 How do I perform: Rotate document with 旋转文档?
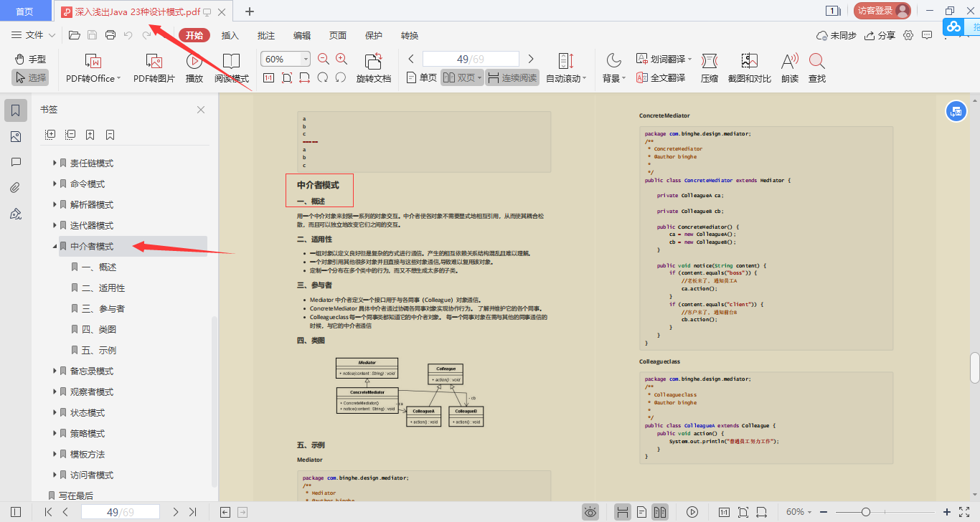point(374,68)
